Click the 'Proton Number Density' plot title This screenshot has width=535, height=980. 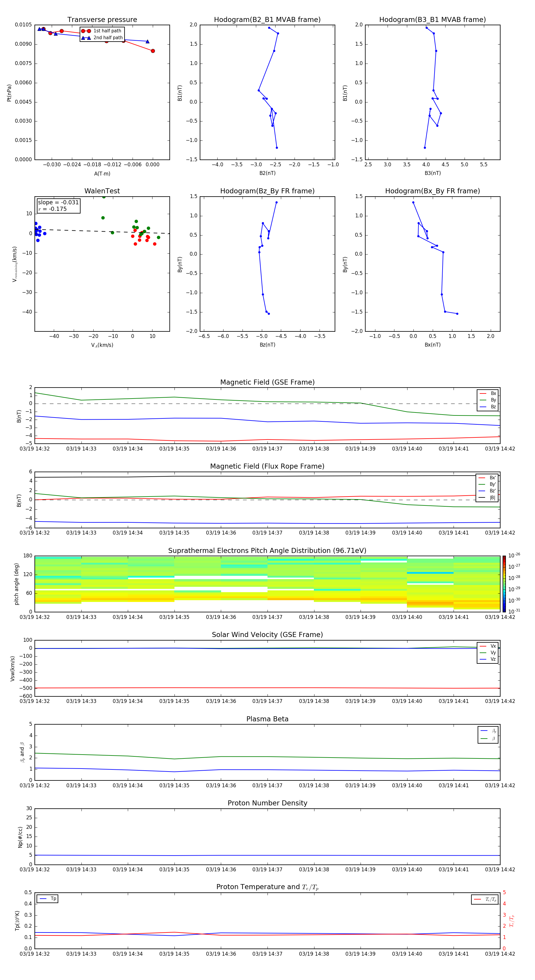pos(267,803)
